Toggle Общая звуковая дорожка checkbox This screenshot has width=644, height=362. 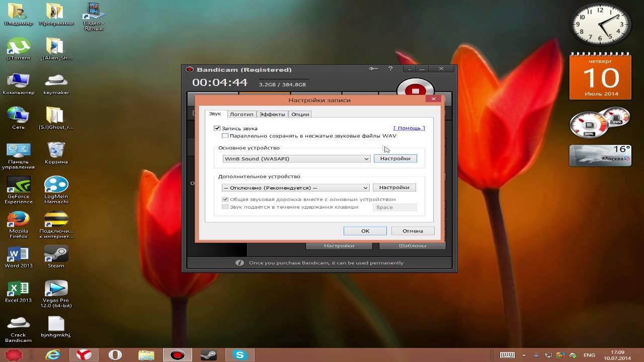(x=225, y=199)
